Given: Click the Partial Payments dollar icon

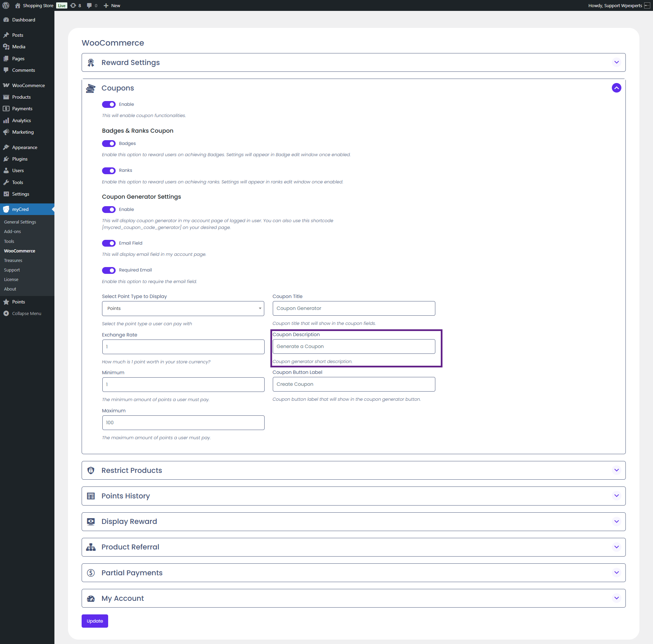Looking at the screenshot, I should pos(91,573).
